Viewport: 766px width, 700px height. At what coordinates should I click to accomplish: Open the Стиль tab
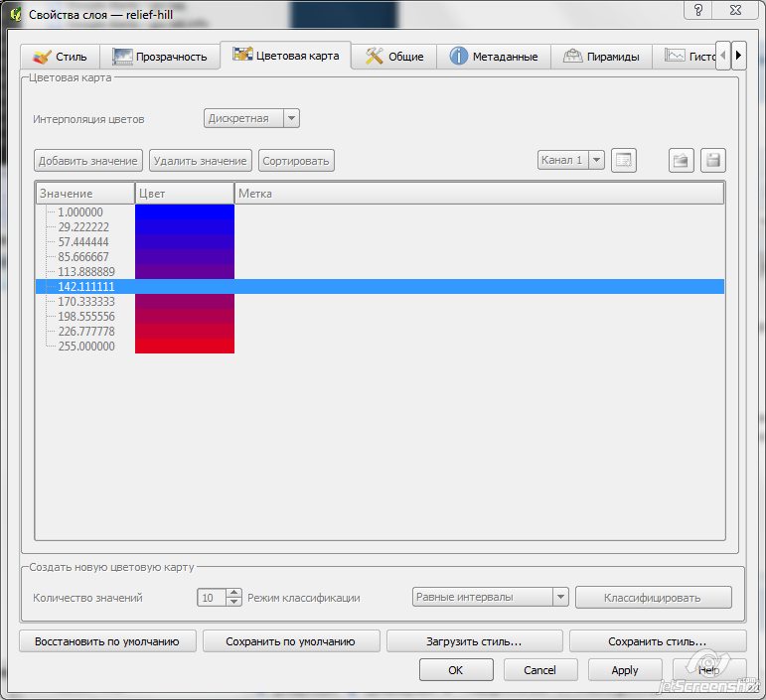[x=61, y=57]
